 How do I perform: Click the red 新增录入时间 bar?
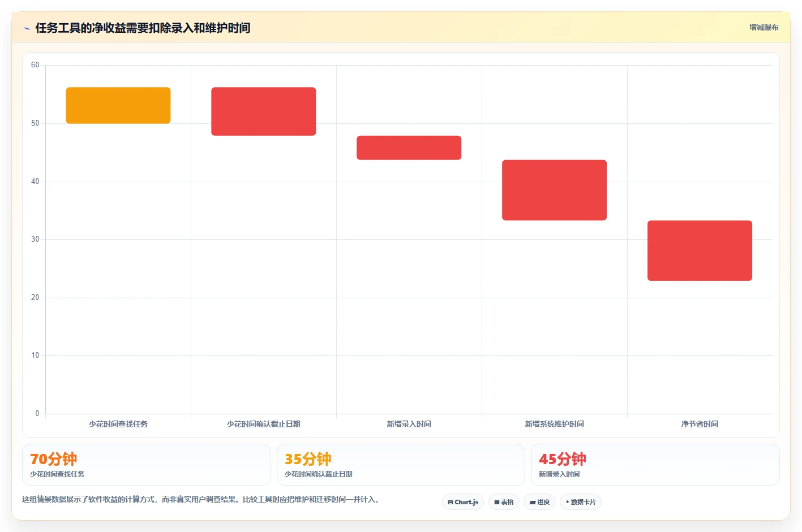coord(409,148)
